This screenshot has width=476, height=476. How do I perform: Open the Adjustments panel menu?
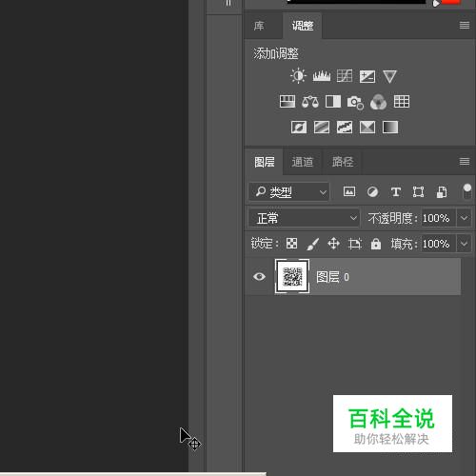pyautogui.click(x=465, y=25)
